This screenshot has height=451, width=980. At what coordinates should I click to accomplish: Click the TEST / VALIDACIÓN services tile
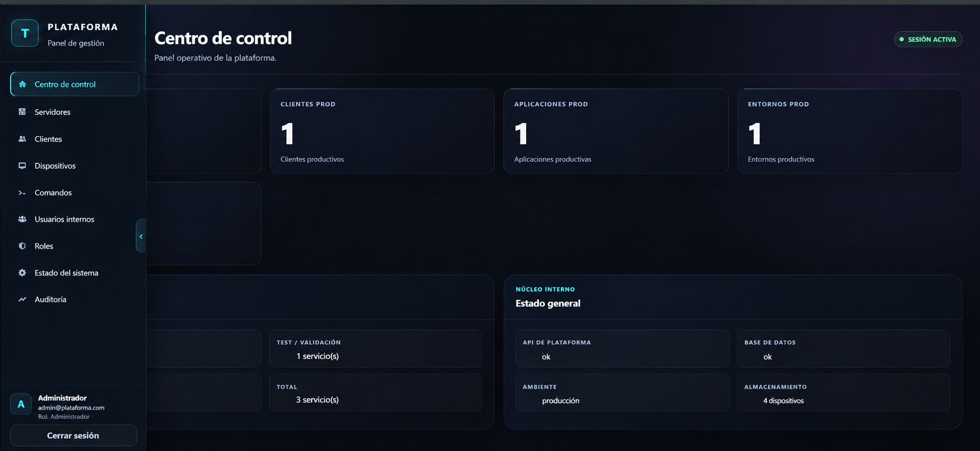click(x=376, y=349)
